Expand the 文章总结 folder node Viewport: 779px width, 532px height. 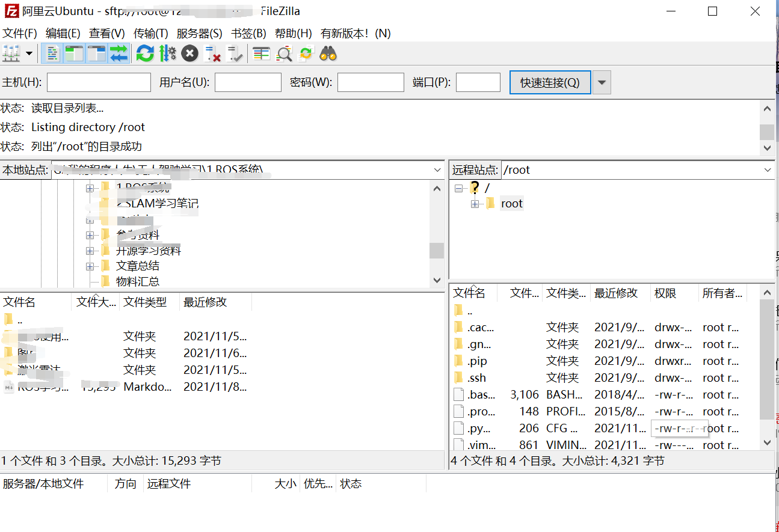[x=90, y=266]
